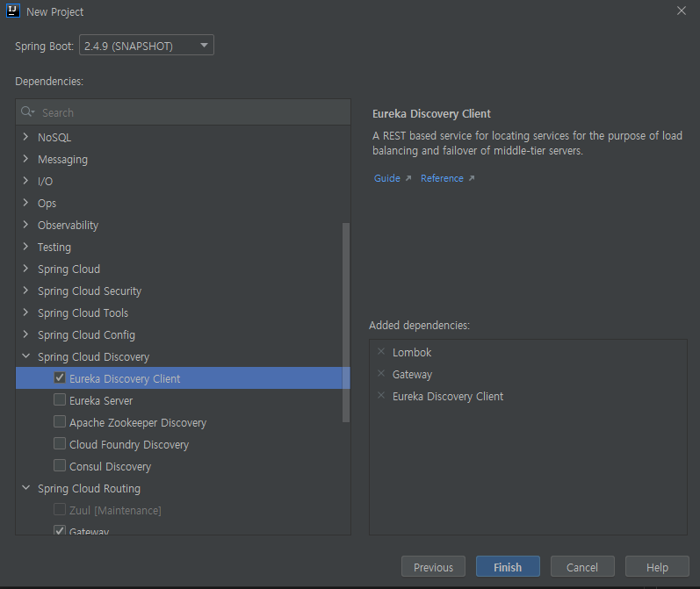The image size is (700, 589).
Task: Click the search magnifier icon
Action: 27,112
